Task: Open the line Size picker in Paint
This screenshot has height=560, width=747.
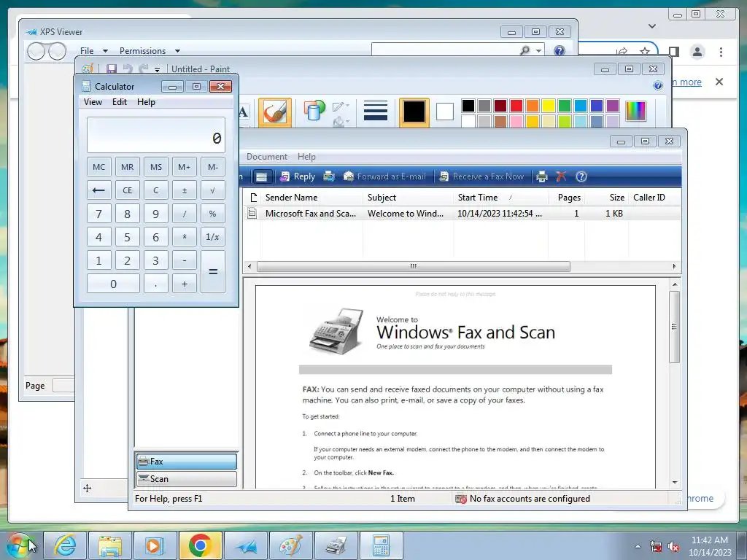Action: [375, 111]
